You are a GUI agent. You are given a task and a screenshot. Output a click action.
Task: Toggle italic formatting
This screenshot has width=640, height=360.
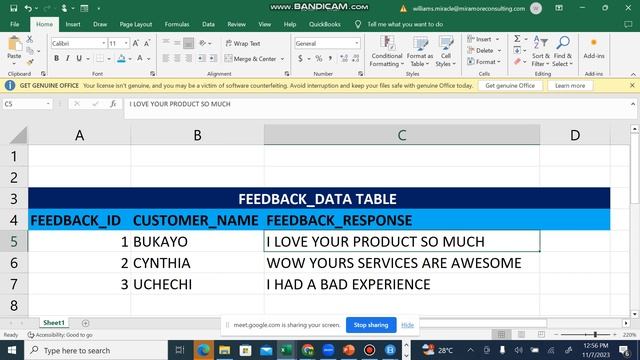click(67, 58)
